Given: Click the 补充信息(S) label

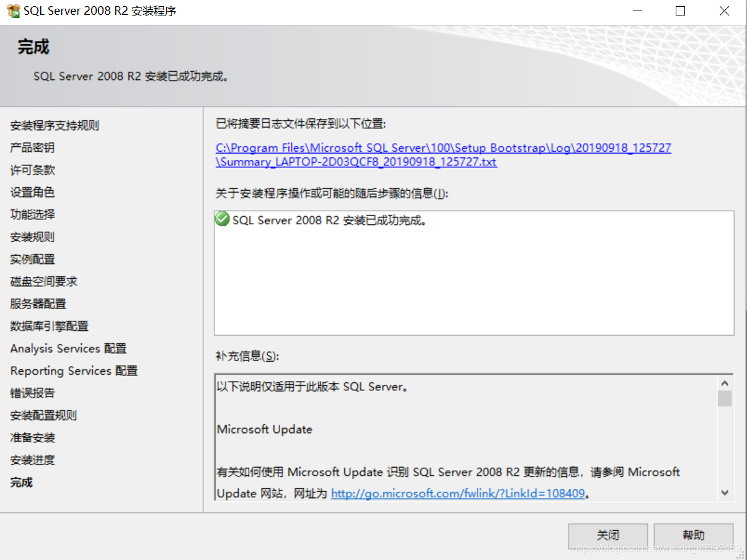Looking at the screenshot, I should click(247, 356).
